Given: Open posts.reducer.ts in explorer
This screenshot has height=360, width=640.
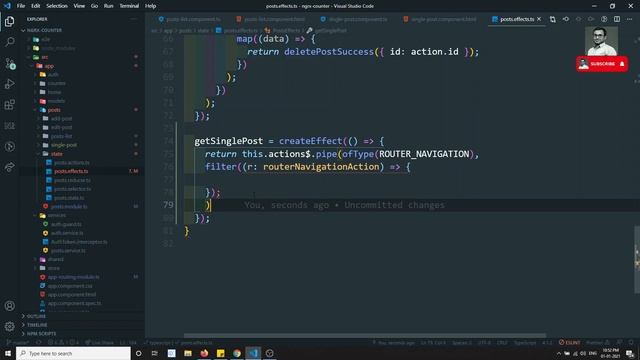Looking at the screenshot, I should (x=72, y=180).
